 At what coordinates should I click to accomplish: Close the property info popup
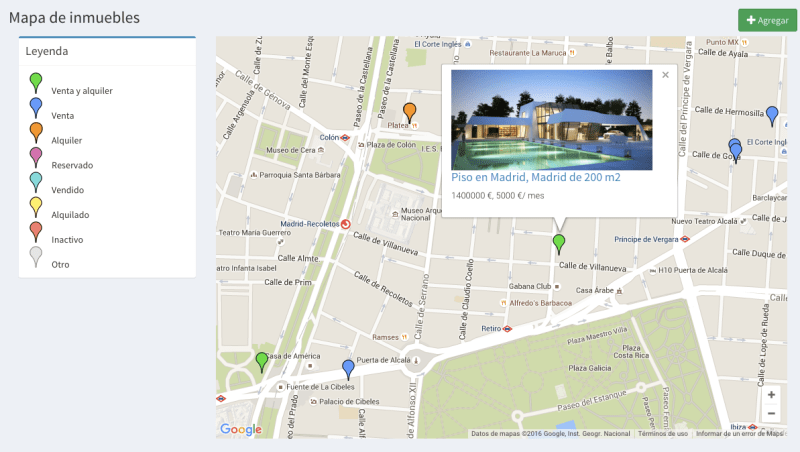tap(665, 75)
